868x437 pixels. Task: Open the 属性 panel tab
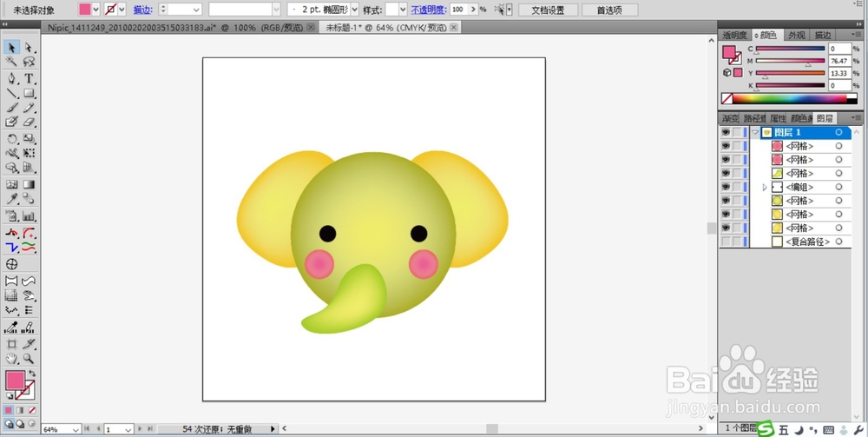778,118
